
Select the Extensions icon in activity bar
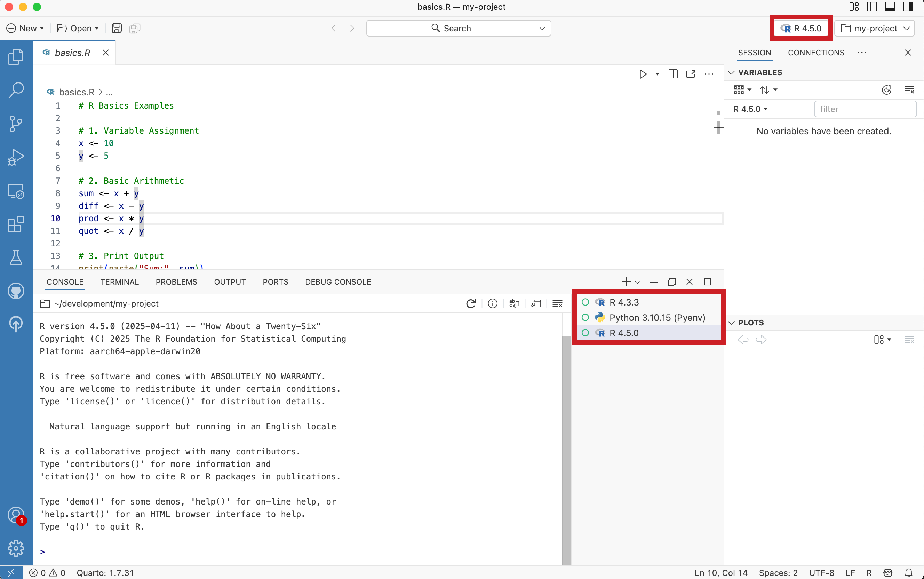(x=16, y=224)
